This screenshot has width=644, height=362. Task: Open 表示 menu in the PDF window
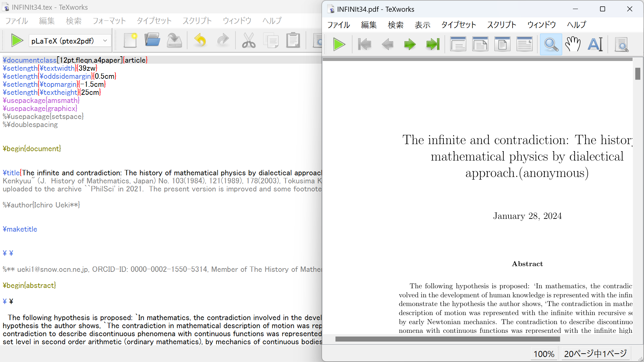(423, 25)
